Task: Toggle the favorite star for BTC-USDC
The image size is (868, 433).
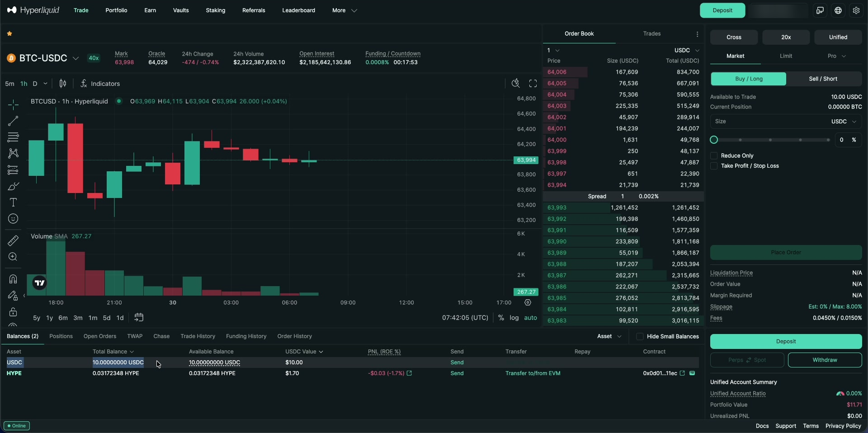Action: point(9,33)
